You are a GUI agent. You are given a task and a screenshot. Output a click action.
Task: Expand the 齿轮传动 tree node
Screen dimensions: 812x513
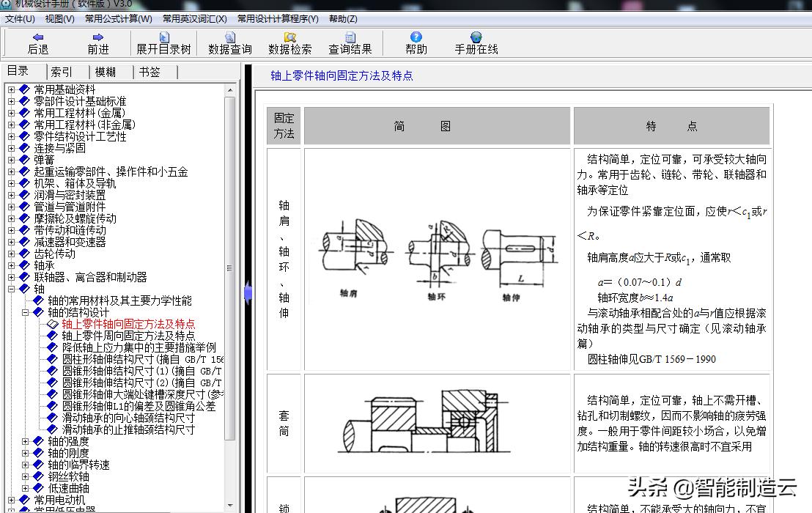point(11,254)
